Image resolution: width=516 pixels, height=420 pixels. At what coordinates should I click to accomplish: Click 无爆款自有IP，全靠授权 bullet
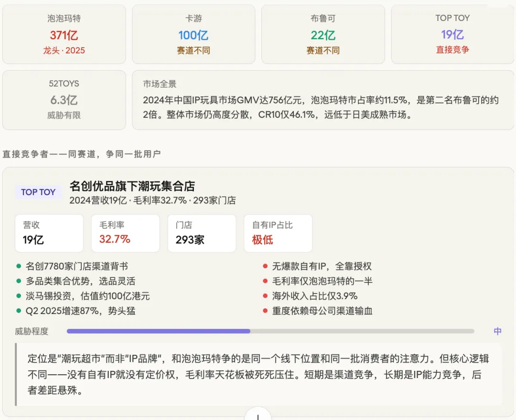coord(317,266)
